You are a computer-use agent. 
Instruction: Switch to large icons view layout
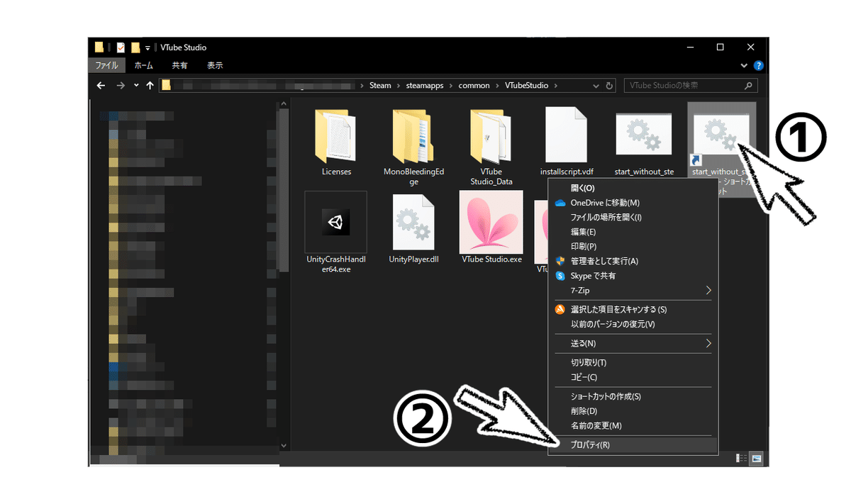tap(757, 459)
